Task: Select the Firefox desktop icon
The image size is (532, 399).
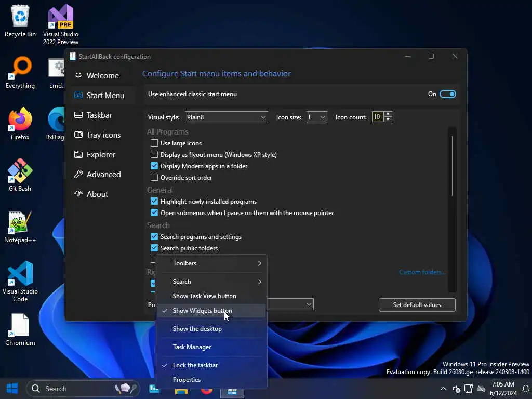Action: (x=20, y=124)
